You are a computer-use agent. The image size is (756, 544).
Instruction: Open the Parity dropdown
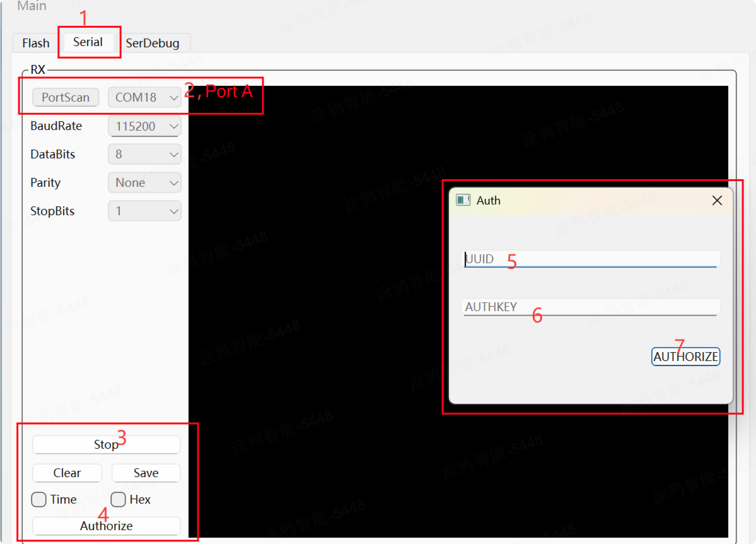coord(144,183)
